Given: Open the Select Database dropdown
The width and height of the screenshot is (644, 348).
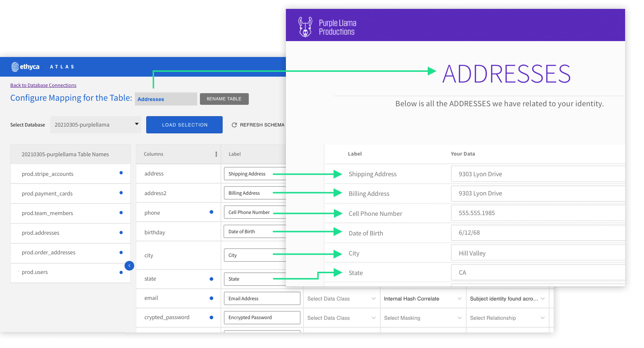Looking at the screenshot, I should pyautogui.click(x=96, y=125).
